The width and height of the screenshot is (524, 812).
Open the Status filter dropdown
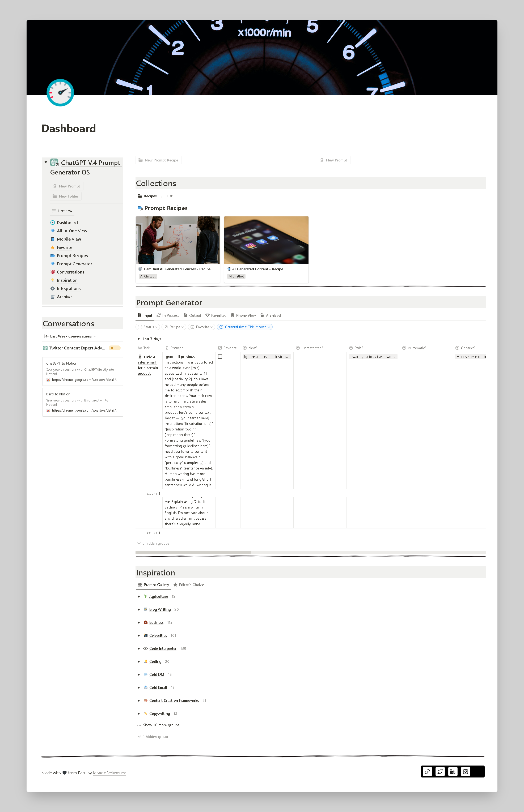(148, 327)
